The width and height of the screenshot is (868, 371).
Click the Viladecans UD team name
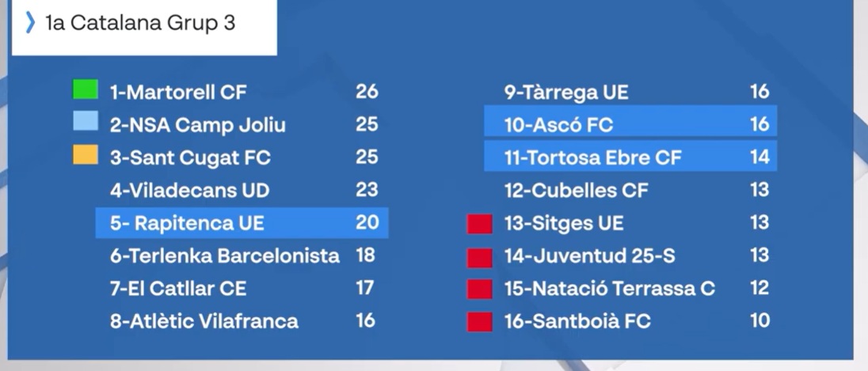189,191
